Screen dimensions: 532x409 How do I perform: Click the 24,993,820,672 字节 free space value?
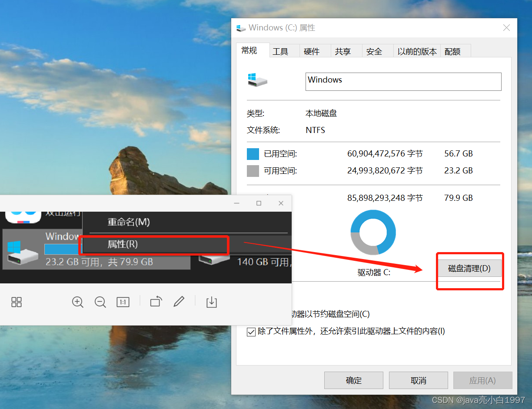(385, 171)
